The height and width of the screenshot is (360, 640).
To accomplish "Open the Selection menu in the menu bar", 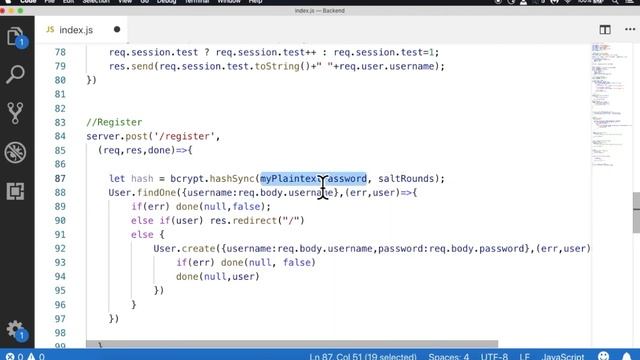I will coord(96,2).
